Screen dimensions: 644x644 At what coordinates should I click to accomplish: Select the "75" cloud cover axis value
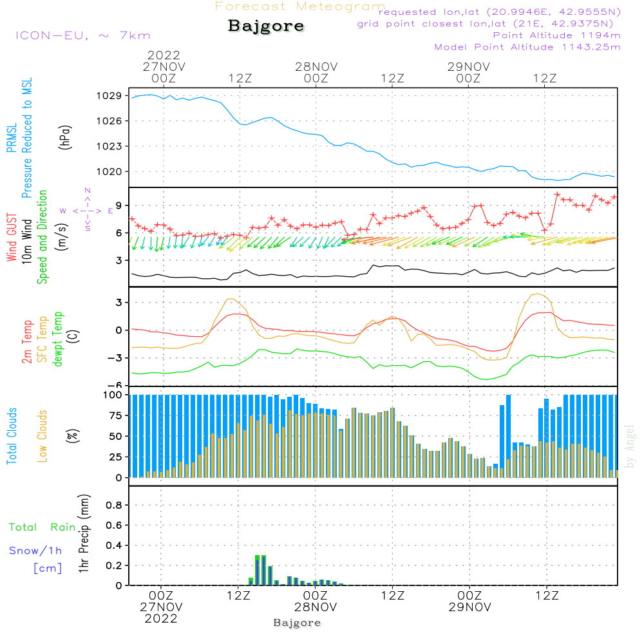point(116,415)
